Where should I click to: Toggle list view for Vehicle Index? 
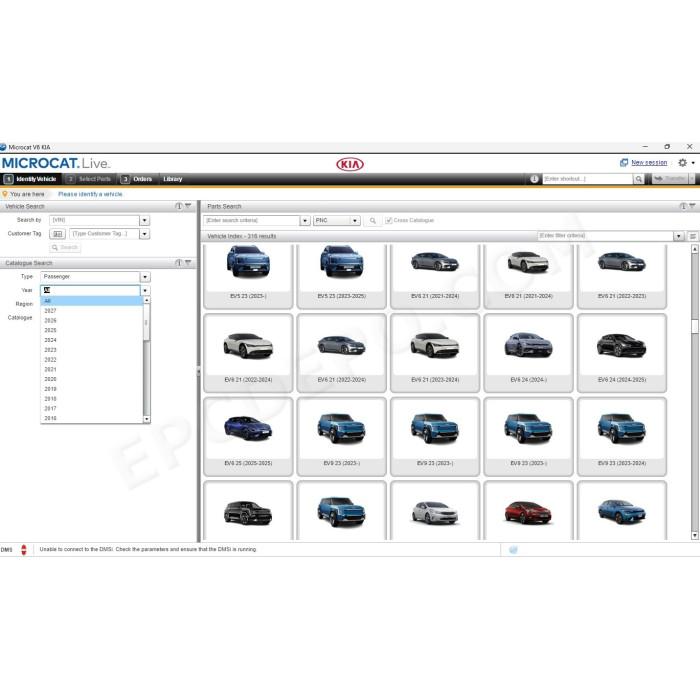[x=693, y=236]
